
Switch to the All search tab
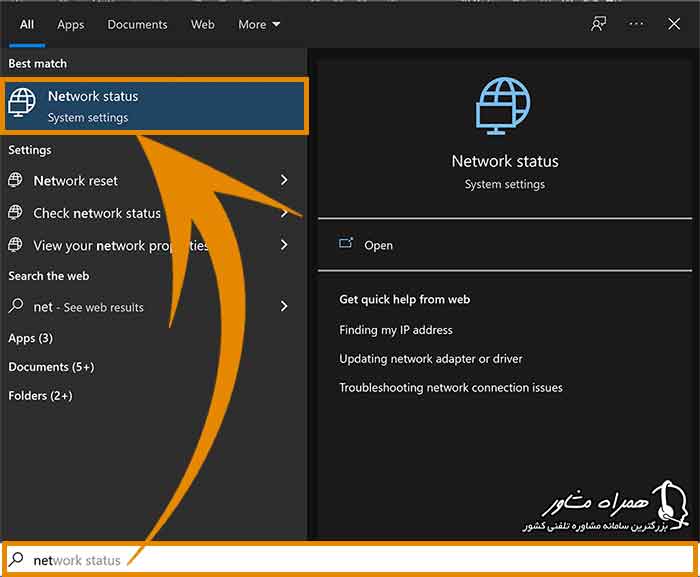pyautogui.click(x=27, y=25)
